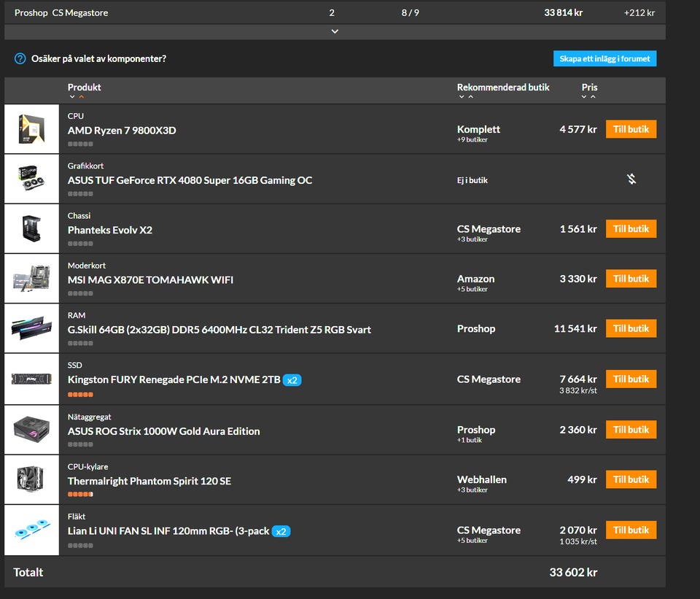Click the 1 035 kr/st unit price
Image resolution: width=700 pixels, height=599 pixels.
coord(578,542)
